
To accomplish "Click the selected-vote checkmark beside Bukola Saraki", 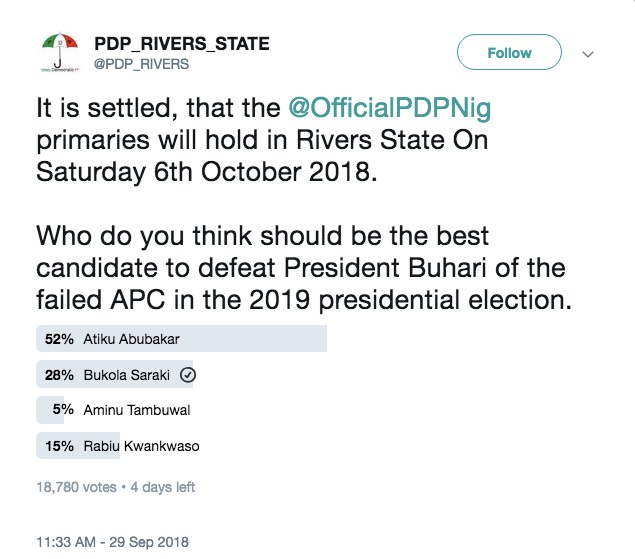I will (186, 376).
